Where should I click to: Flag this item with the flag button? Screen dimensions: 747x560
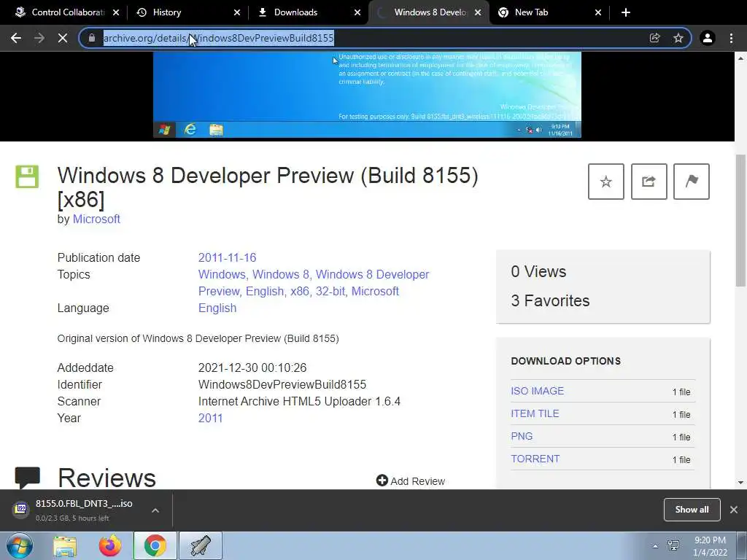pyautogui.click(x=692, y=182)
